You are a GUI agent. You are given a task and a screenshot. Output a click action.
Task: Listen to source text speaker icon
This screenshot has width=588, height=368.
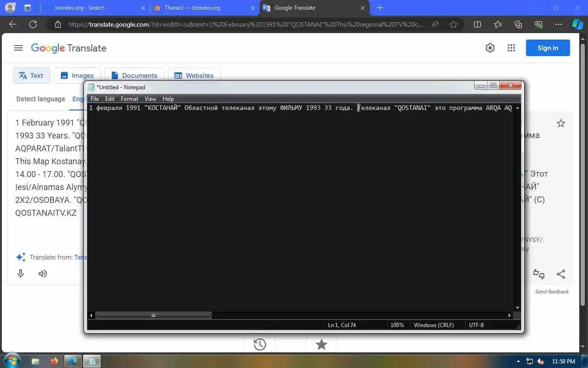43,274
